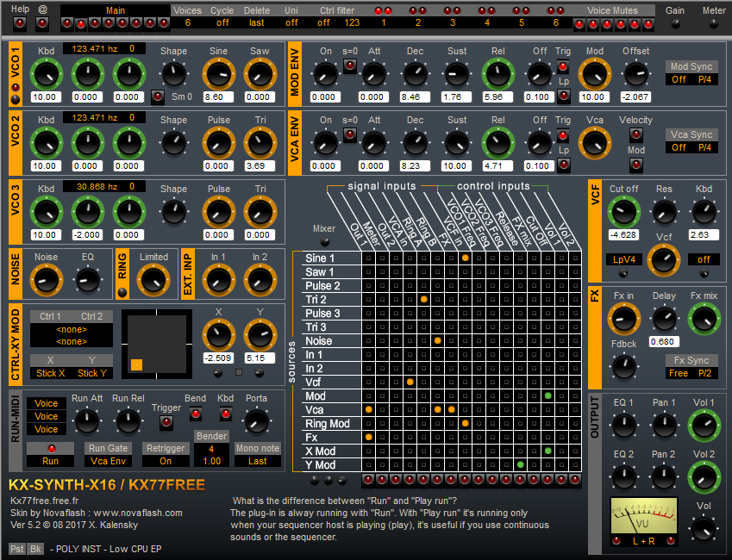
Task: Open the LpV4 filter type selector
Action: coord(623,259)
